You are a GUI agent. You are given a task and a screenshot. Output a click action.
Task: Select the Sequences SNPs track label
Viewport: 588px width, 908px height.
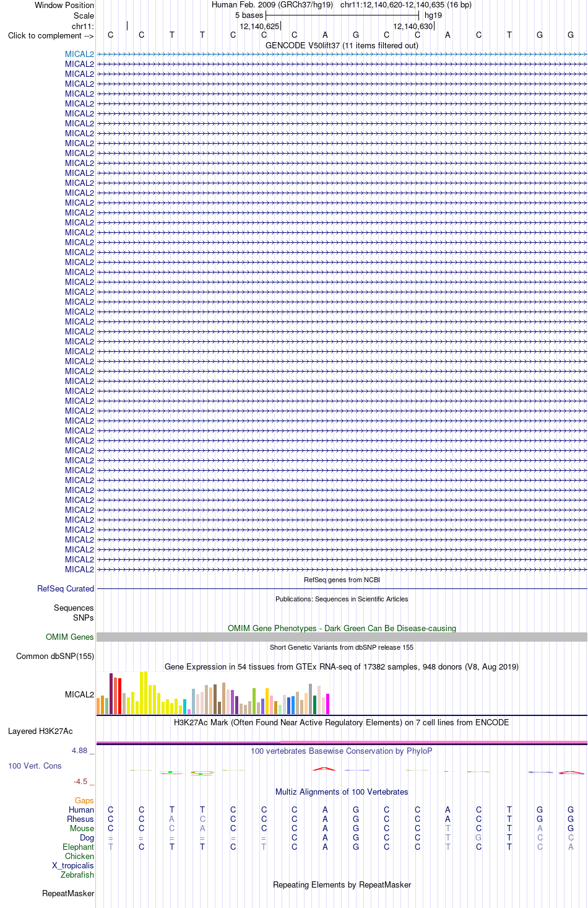point(74,613)
